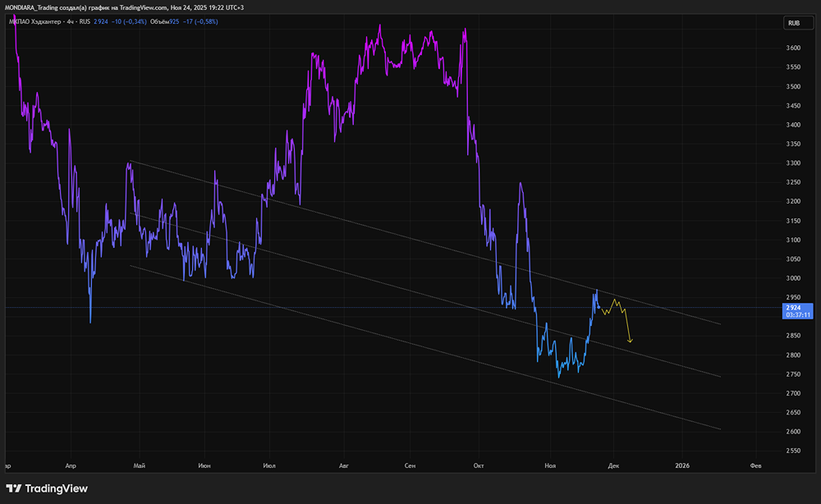
Task: Click the Ноя time axis label
Action: [x=550, y=465]
